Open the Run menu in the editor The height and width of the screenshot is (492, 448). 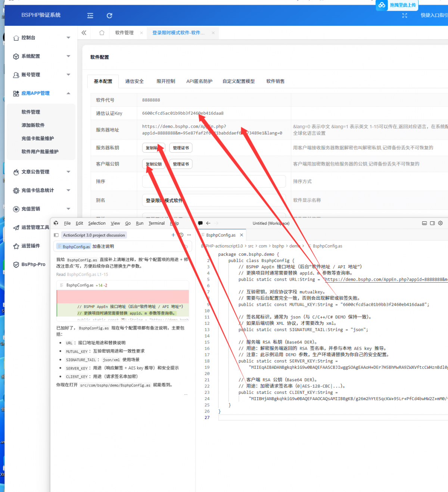click(x=140, y=223)
